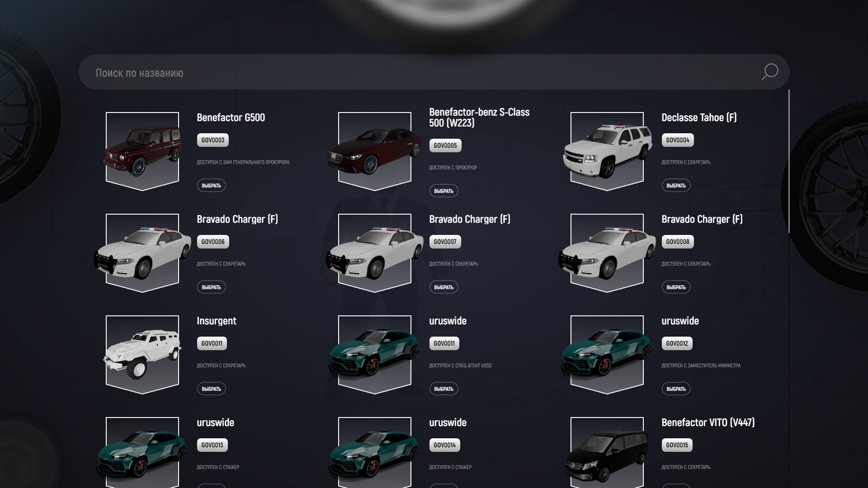Click the dark red S-Class 500 (W223) thumbnail
The width and height of the screenshot is (868, 488).
[x=375, y=151]
